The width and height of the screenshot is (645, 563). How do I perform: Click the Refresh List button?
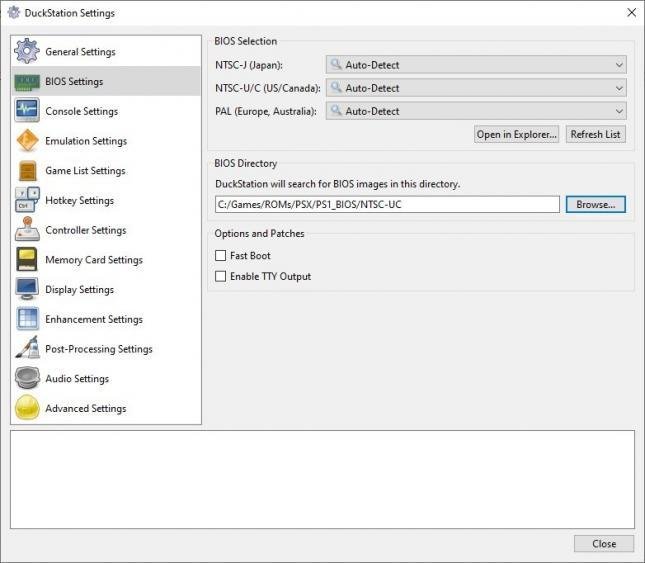[x=596, y=134]
